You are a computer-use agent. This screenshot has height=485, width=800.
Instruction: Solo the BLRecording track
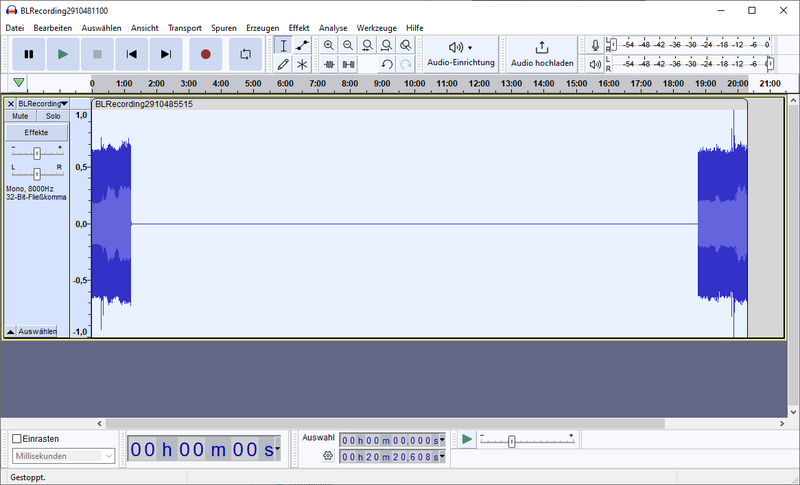point(53,116)
